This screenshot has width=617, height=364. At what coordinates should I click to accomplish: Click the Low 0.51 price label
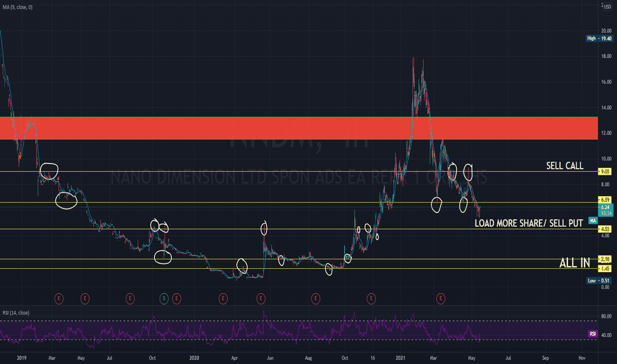pyautogui.click(x=599, y=281)
